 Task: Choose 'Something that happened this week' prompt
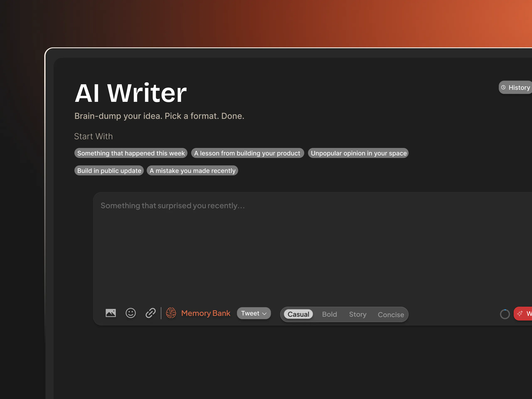(x=131, y=153)
